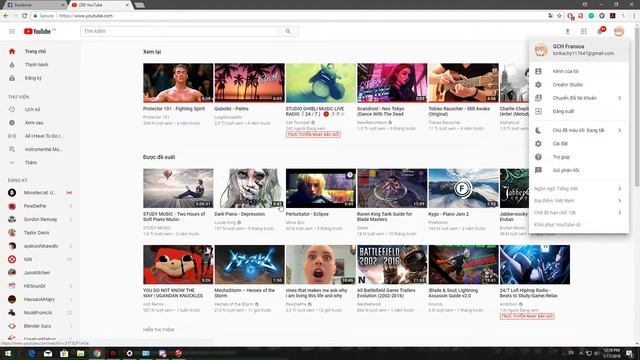Open Monstercat channel in subscriptions
The image size is (640, 360).
point(40,193)
